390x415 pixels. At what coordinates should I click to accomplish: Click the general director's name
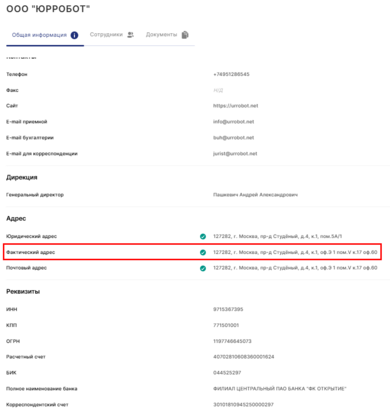255,195
